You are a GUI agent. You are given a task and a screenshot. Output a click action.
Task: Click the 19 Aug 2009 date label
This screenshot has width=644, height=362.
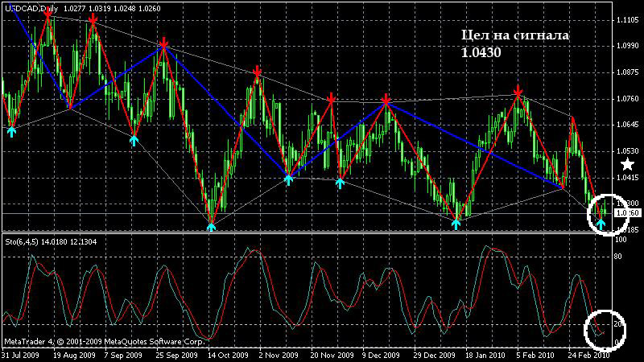coord(74,355)
